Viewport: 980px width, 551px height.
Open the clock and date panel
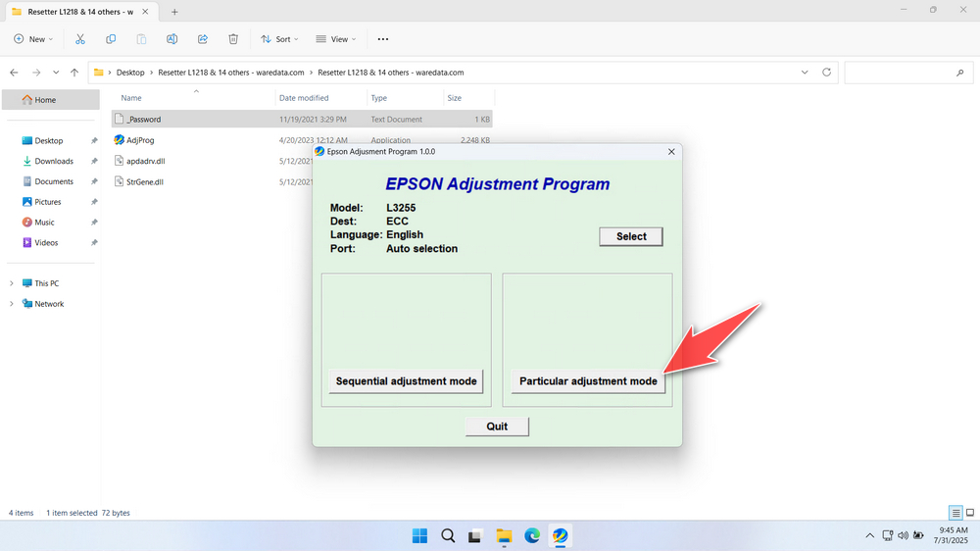coord(951,536)
